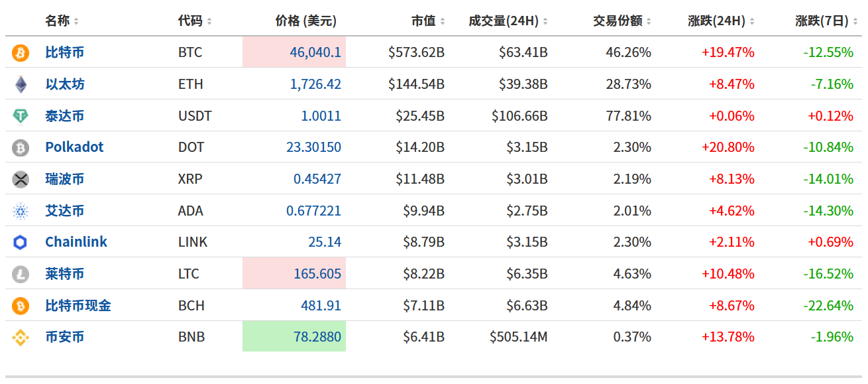Screen dimensions: 868x384
Task: Click the Bitcoin Cash orange icon
Action: 21,306
